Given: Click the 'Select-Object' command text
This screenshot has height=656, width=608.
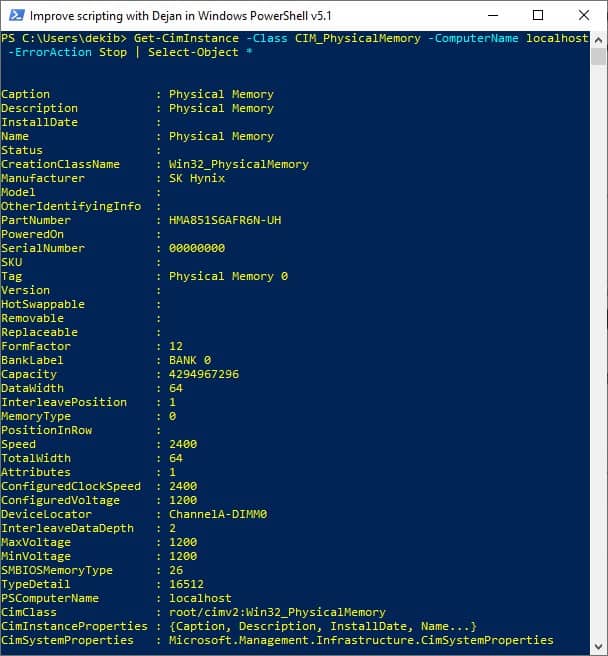Looking at the screenshot, I should (193, 52).
